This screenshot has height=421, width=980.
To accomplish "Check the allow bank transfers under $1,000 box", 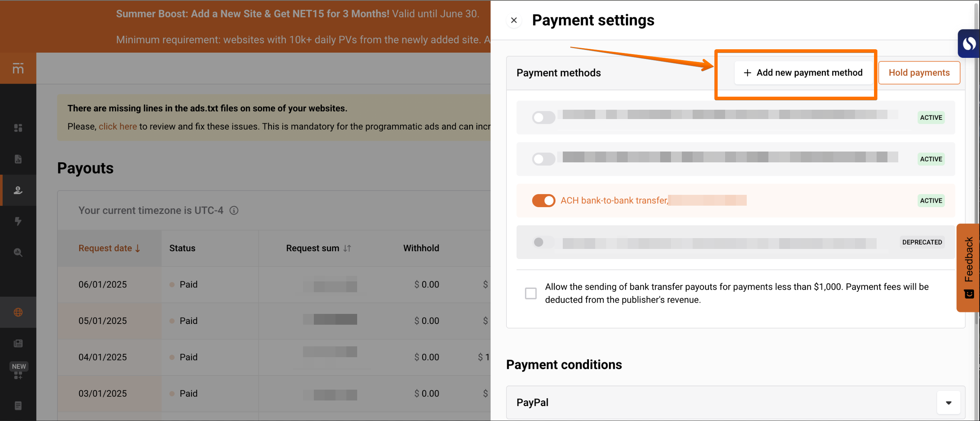I will point(530,293).
